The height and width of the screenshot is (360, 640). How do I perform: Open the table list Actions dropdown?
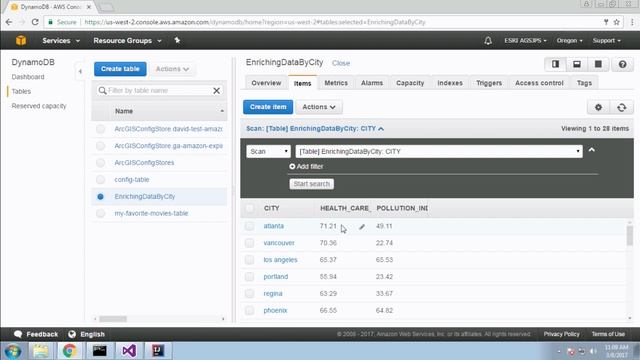(x=172, y=69)
